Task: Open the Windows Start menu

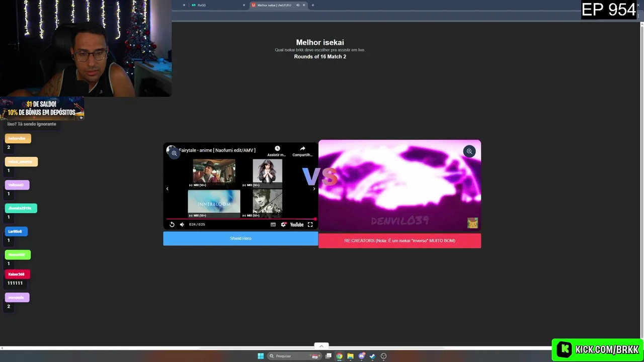Action: coord(261,356)
